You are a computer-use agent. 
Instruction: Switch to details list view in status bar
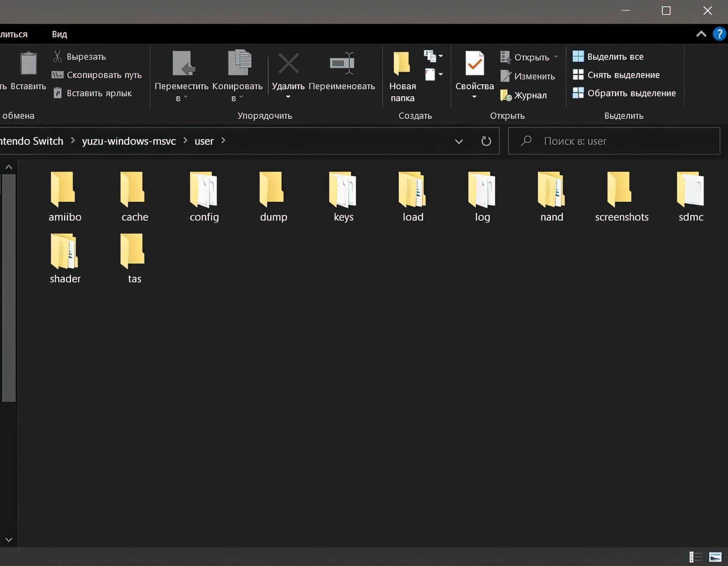tap(695, 557)
